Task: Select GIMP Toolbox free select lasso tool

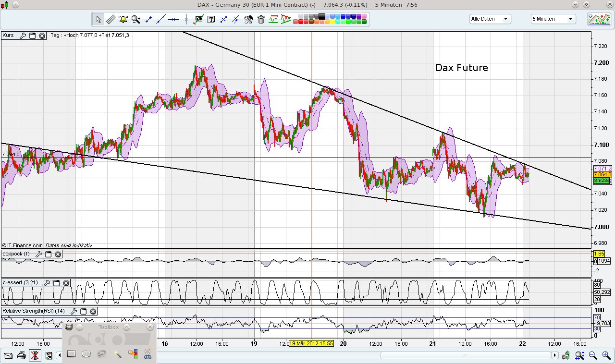Action: tap(102, 354)
